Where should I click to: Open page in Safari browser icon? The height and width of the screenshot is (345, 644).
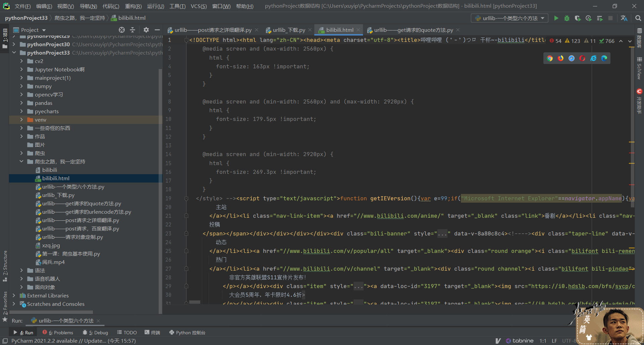tap(572, 58)
